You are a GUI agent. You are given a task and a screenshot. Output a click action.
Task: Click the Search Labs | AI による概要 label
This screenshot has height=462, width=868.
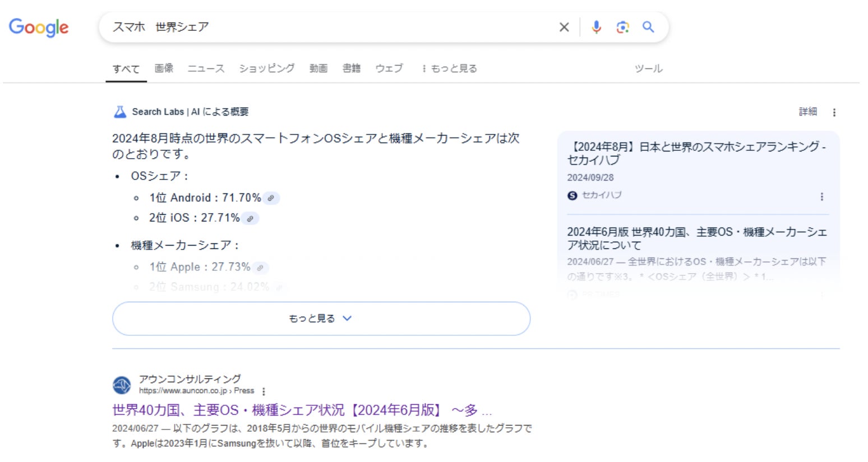point(191,112)
